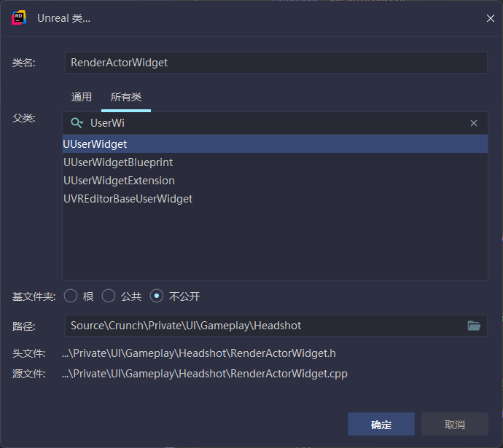Click the 确定 button
503x448 pixels.
pyautogui.click(x=381, y=424)
